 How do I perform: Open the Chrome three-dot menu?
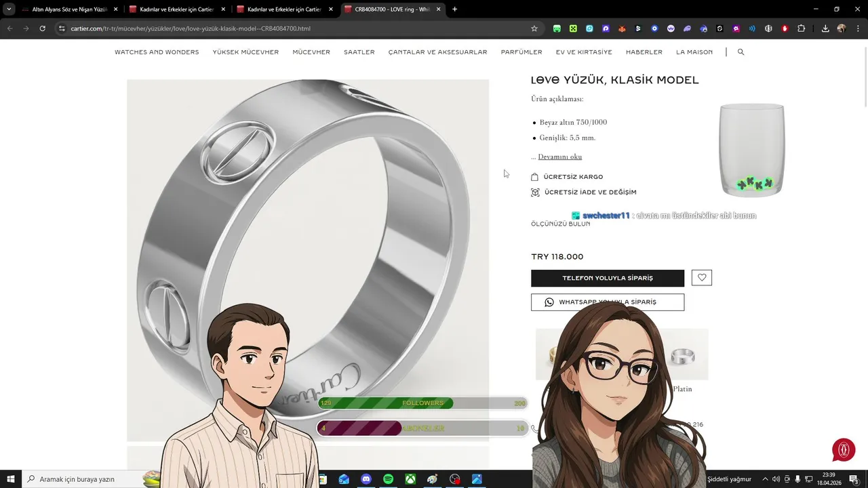click(x=858, y=28)
